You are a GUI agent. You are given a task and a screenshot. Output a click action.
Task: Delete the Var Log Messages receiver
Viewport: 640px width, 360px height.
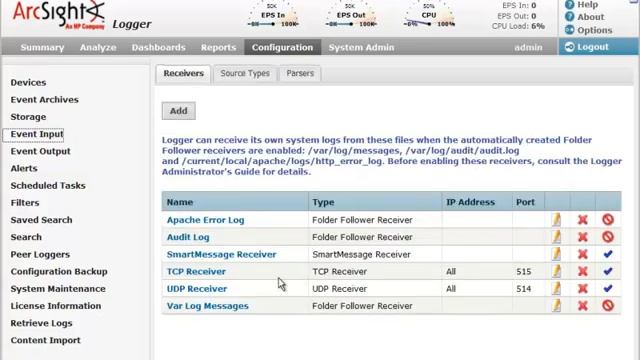[583, 305]
